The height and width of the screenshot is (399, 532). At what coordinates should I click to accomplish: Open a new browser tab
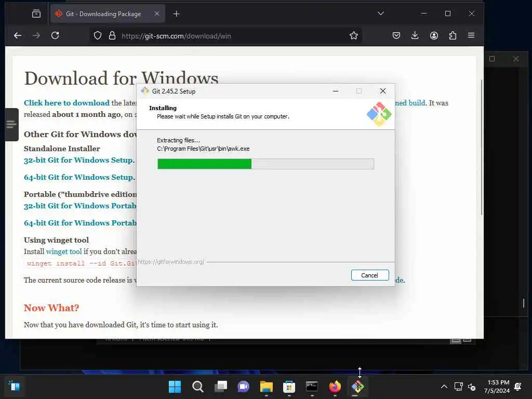(x=177, y=14)
